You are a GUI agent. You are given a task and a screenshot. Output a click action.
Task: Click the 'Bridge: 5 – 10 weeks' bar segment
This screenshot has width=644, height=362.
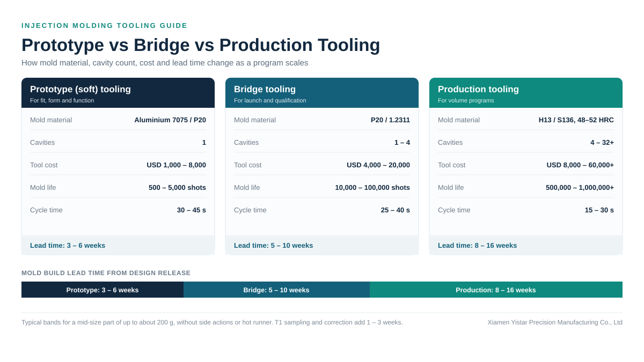[276, 290]
